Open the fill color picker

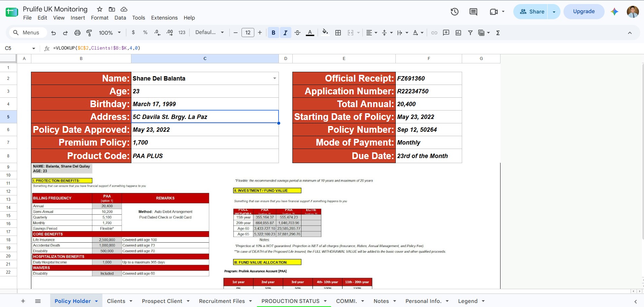pyautogui.click(x=325, y=33)
